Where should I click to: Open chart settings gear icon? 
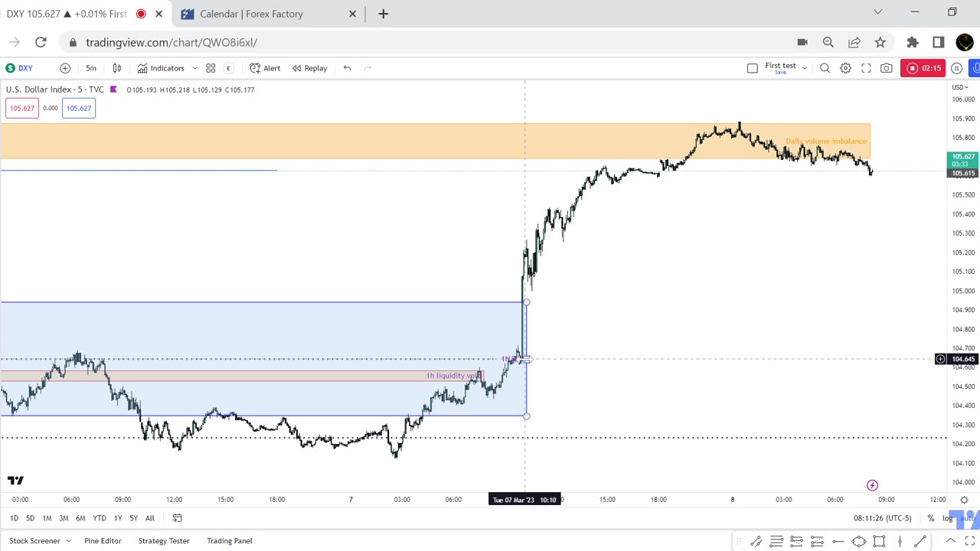[x=845, y=68]
